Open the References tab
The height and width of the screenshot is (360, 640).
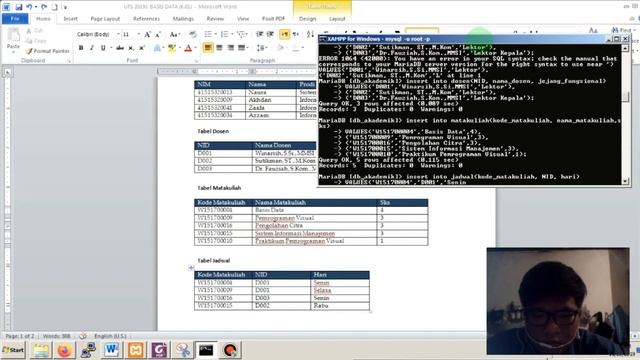146,19
